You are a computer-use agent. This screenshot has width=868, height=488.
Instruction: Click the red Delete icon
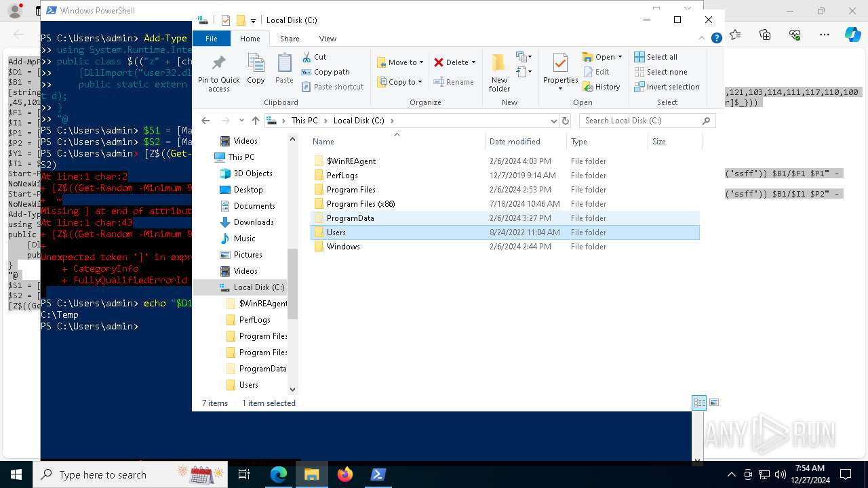(439, 62)
